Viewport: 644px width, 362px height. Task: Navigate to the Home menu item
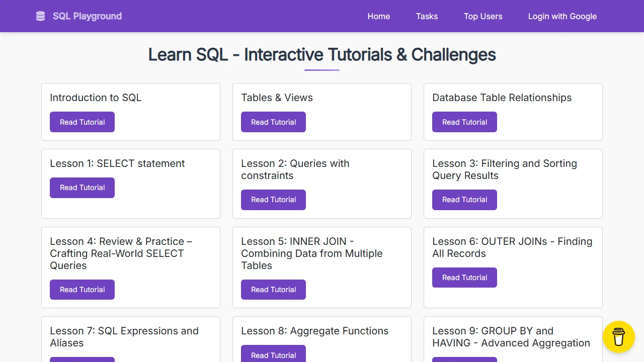pos(378,16)
